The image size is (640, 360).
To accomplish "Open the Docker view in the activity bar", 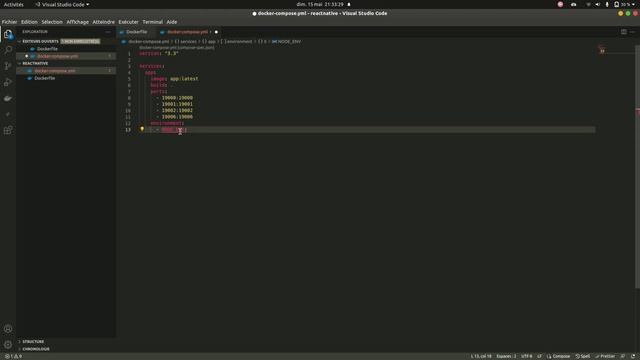I will tap(8, 98).
